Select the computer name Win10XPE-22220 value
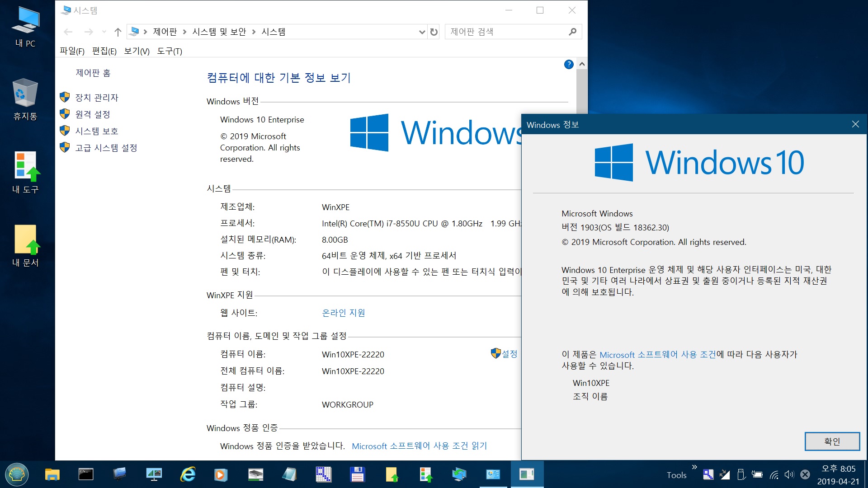The image size is (868, 488). pos(353,355)
